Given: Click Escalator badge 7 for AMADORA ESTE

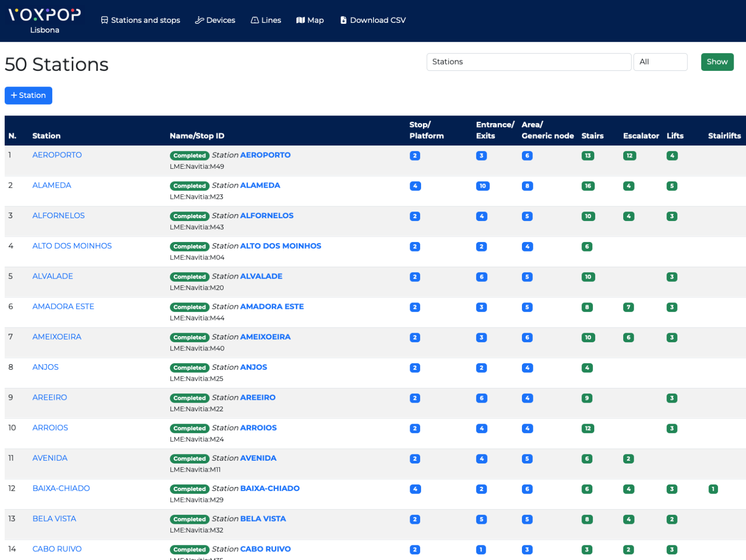Looking at the screenshot, I should pyautogui.click(x=628, y=308).
